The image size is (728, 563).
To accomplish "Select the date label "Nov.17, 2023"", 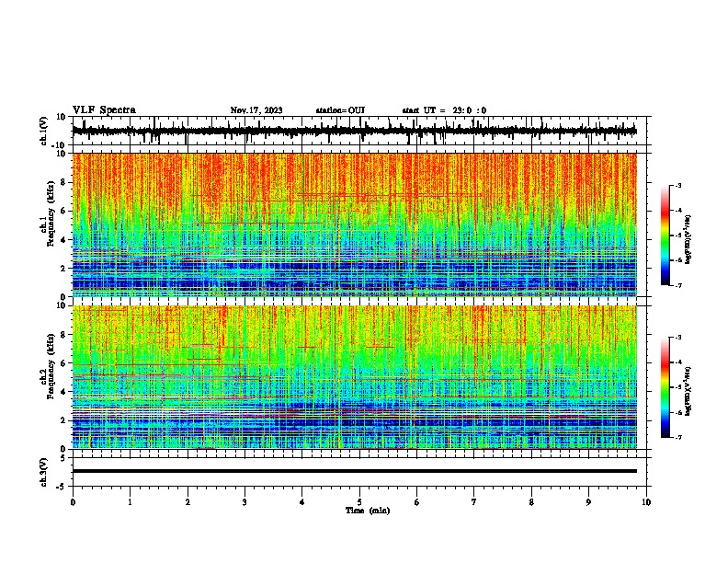I will tap(256, 110).
